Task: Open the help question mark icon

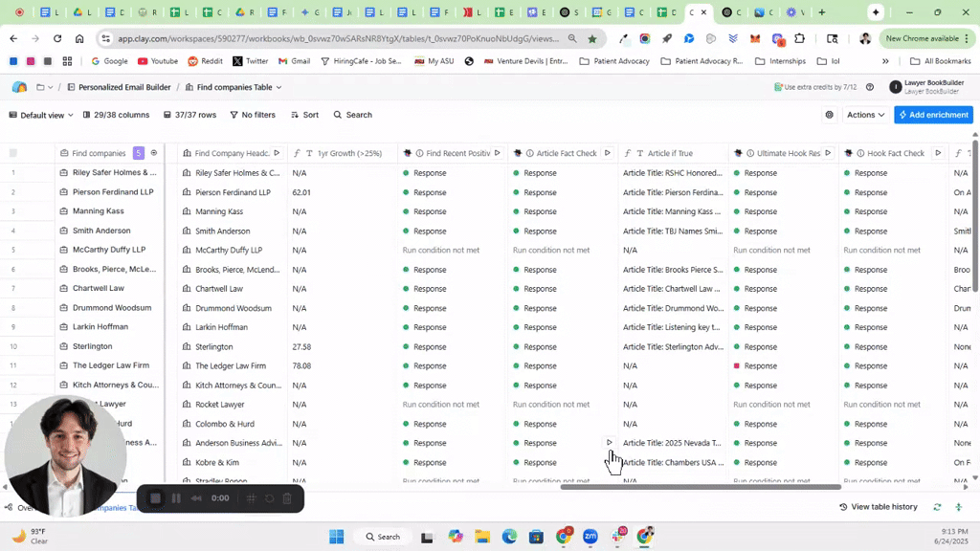Action: click(x=870, y=87)
